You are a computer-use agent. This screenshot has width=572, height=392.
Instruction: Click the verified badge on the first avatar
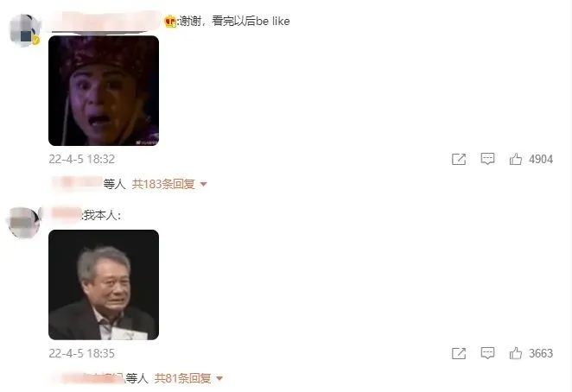pos(35,41)
